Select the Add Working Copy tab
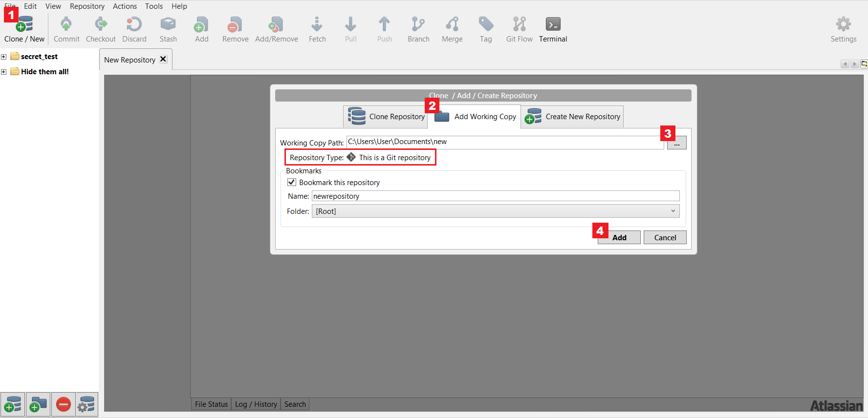Screen dimensions: 868x418 tap(475, 117)
